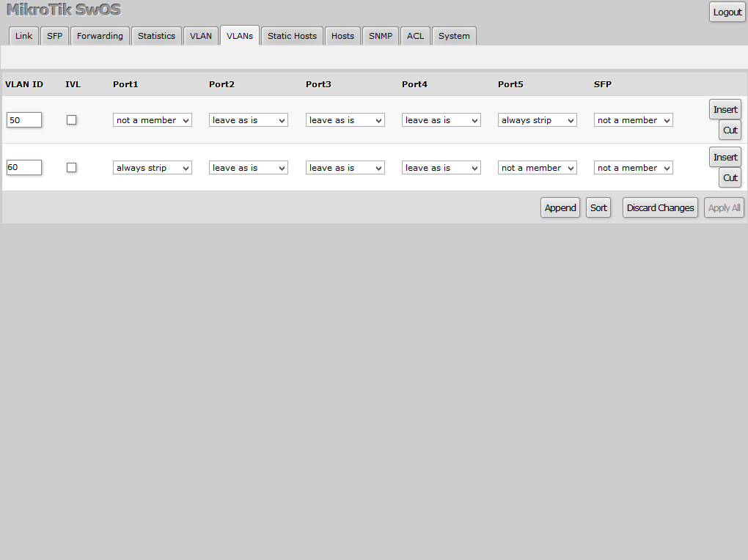
Task: Click the VLAN ID column header
Action: [24, 84]
